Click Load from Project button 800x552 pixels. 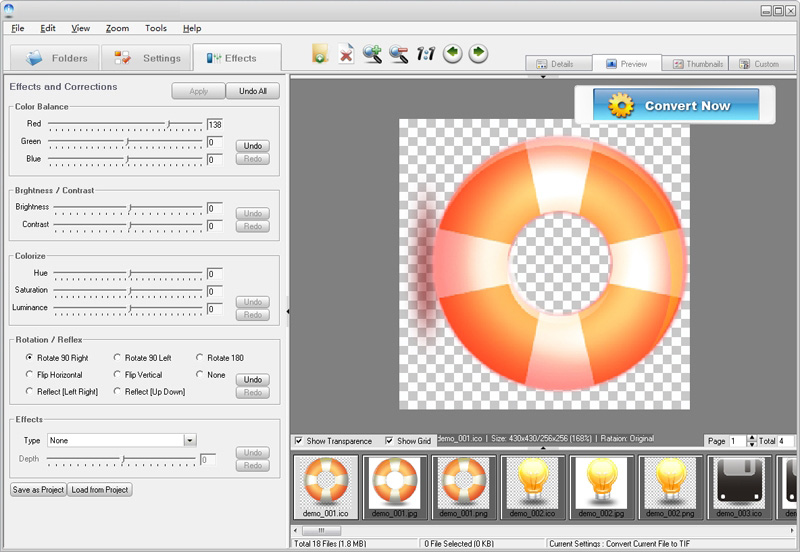(99, 489)
